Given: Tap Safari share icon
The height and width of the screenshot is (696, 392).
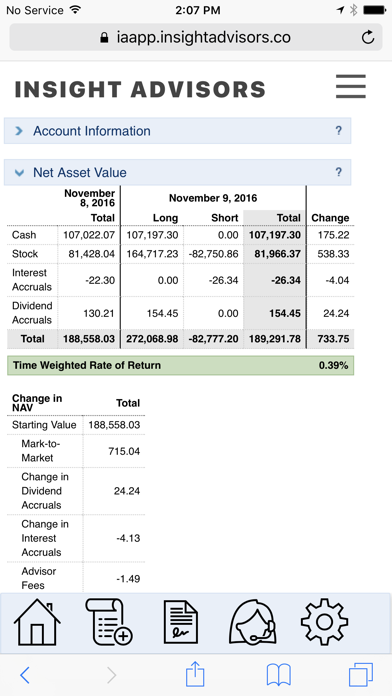Looking at the screenshot, I should (x=195, y=675).
